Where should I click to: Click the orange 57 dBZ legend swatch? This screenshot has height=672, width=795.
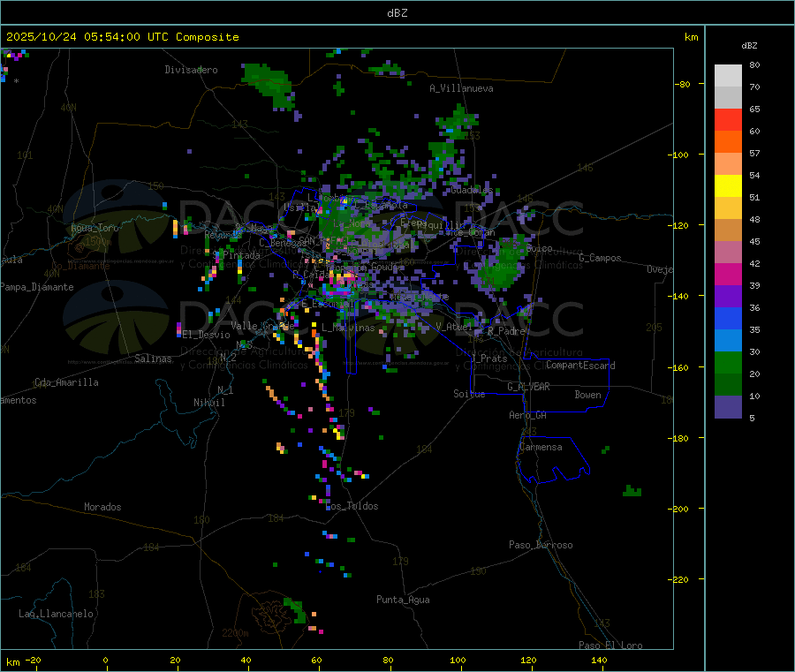[x=728, y=142]
